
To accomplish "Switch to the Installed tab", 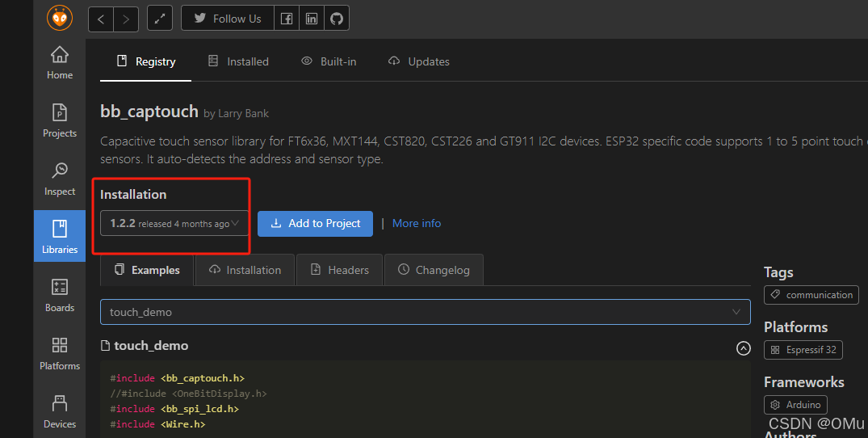I will (x=238, y=61).
